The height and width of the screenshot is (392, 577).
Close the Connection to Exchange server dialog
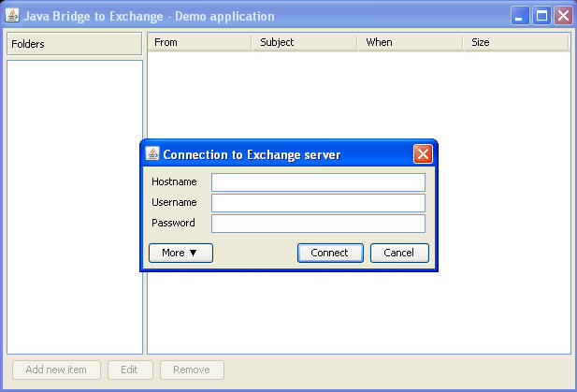(423, 153)
